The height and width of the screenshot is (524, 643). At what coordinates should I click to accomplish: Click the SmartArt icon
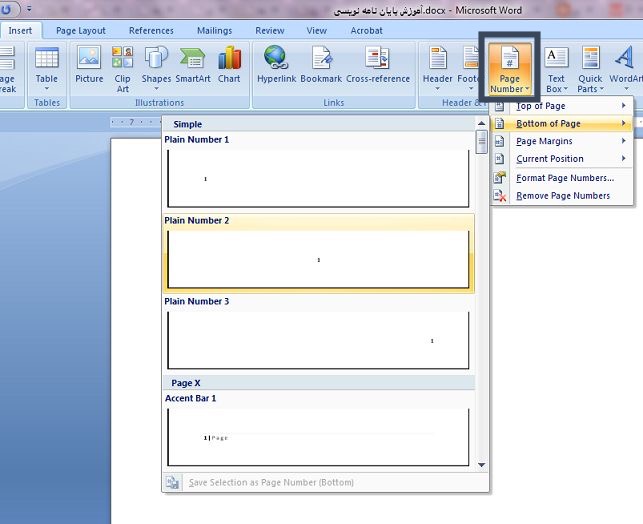193,60
